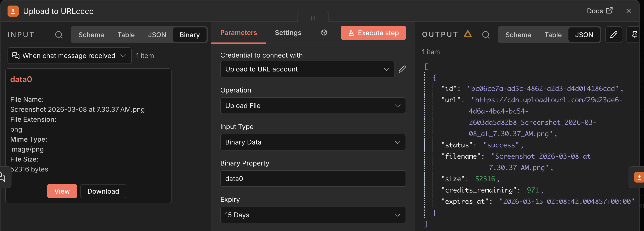Switch input view to Schema
644x231 pixels.
pyautogui.click(x=91, y=35)
